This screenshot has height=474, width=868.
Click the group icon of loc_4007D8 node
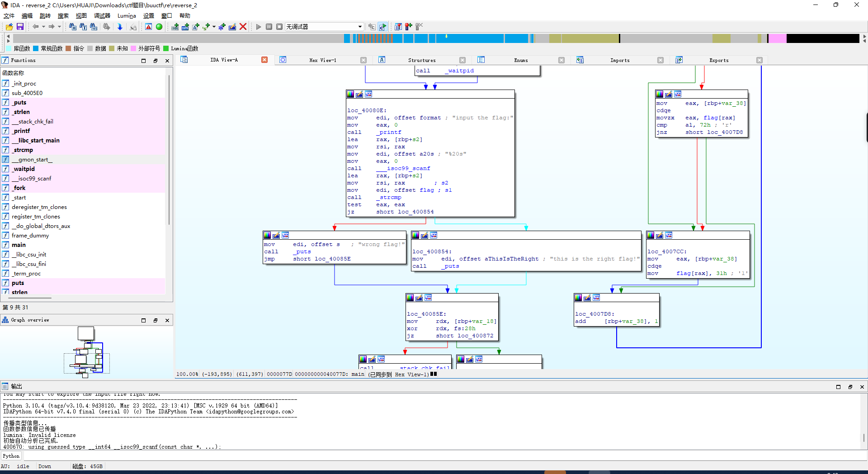[x=596, y=298]
